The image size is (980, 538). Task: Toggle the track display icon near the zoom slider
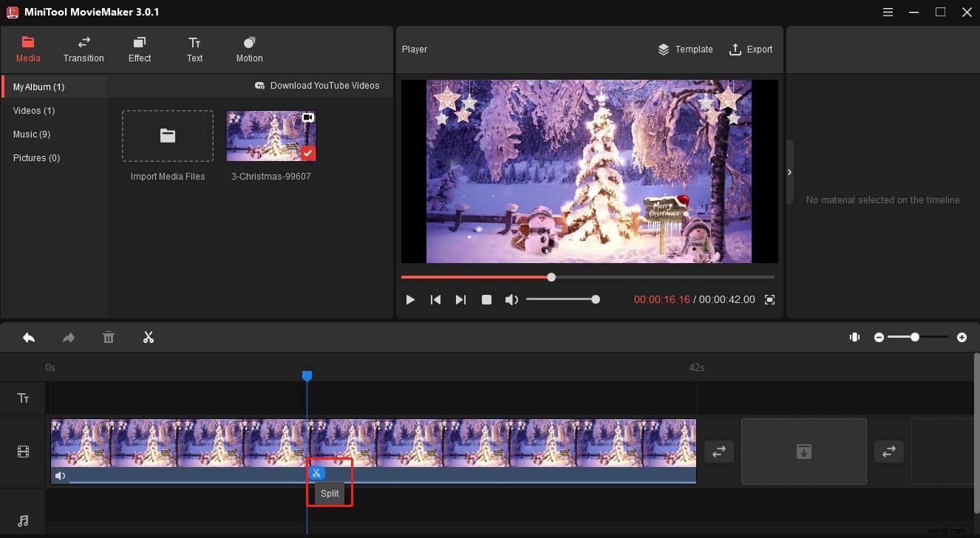click(854, 337)
